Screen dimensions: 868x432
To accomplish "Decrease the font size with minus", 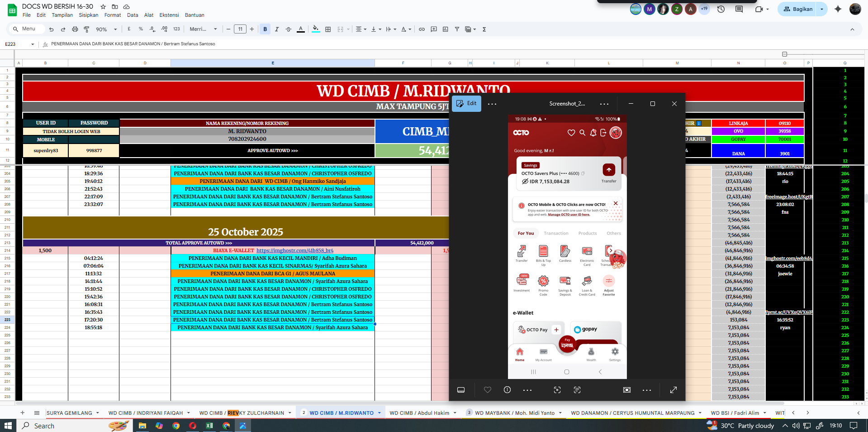I will point(228,29).
